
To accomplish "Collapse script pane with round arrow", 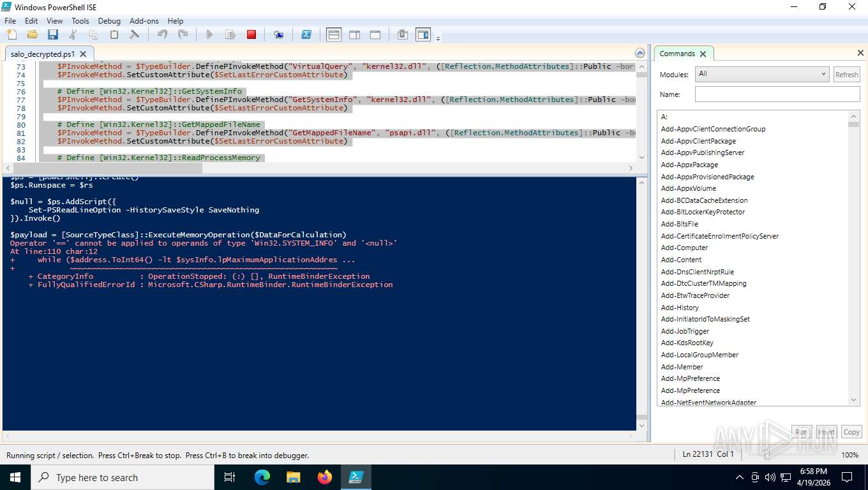I will 640,53.
